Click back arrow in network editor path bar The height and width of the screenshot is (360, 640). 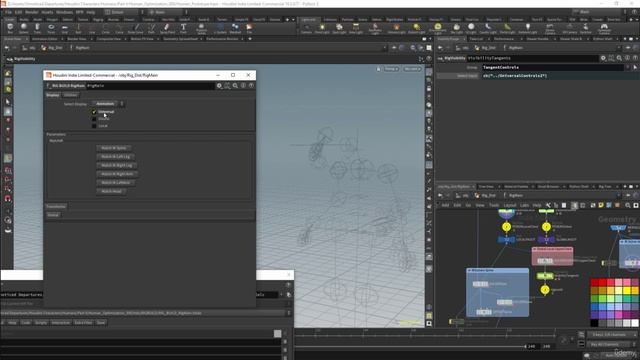pyautogui.click(x=440, y=196)
